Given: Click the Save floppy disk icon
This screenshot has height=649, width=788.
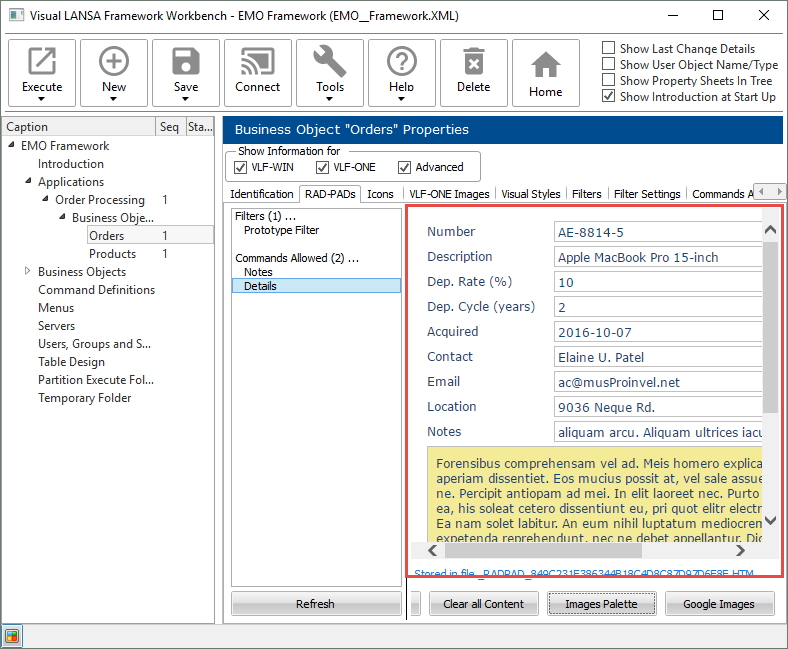Looking at the screenshot, I should [186, 62].
